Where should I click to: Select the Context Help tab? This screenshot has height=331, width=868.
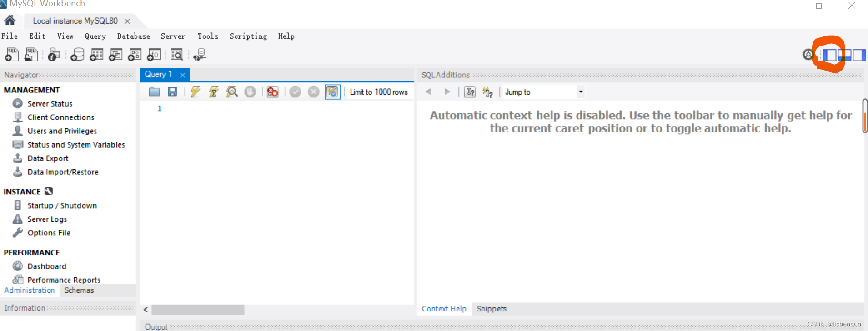click(444, 308)
